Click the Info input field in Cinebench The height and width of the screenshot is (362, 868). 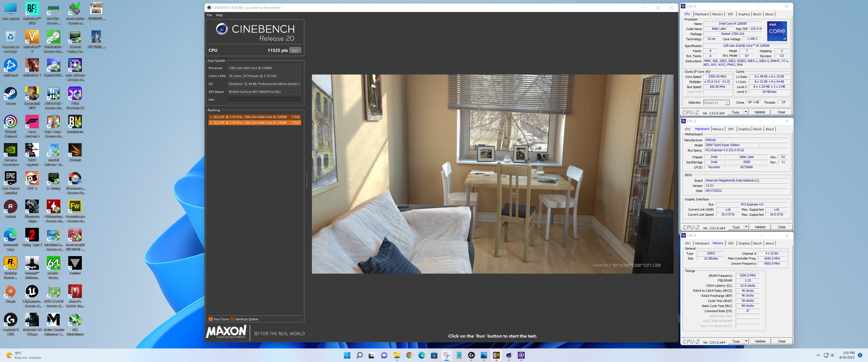click(264, 100)
